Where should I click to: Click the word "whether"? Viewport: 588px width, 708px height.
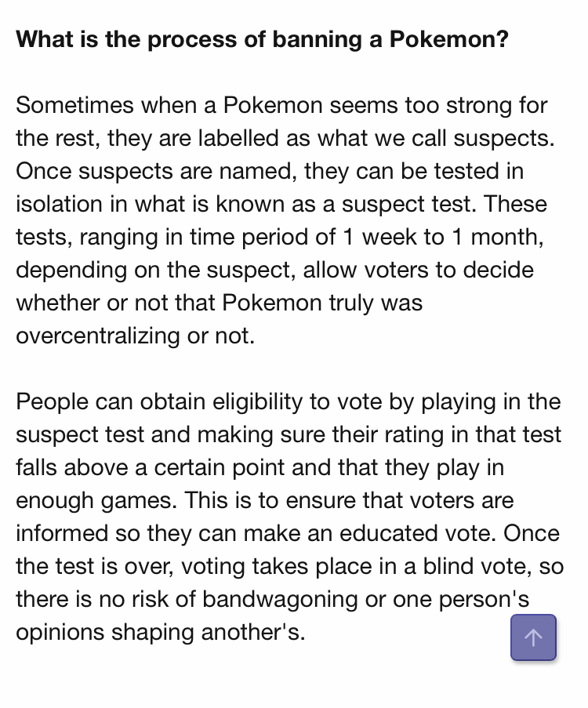point(58,303)
